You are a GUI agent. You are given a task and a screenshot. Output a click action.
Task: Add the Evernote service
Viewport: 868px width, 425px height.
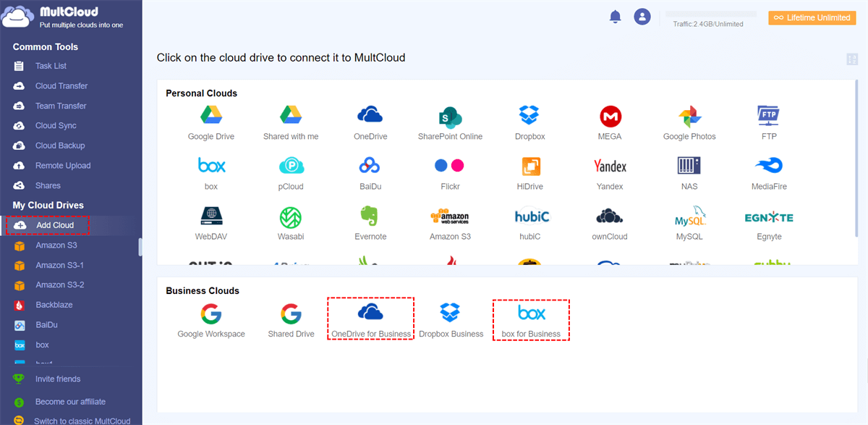(370, 223)
